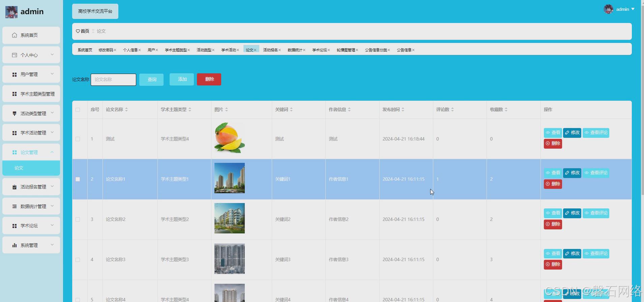This screenshot has width=644, height=302.
Task: Sort by the 论文名称 column arrows
Action: tap(126, 110)
